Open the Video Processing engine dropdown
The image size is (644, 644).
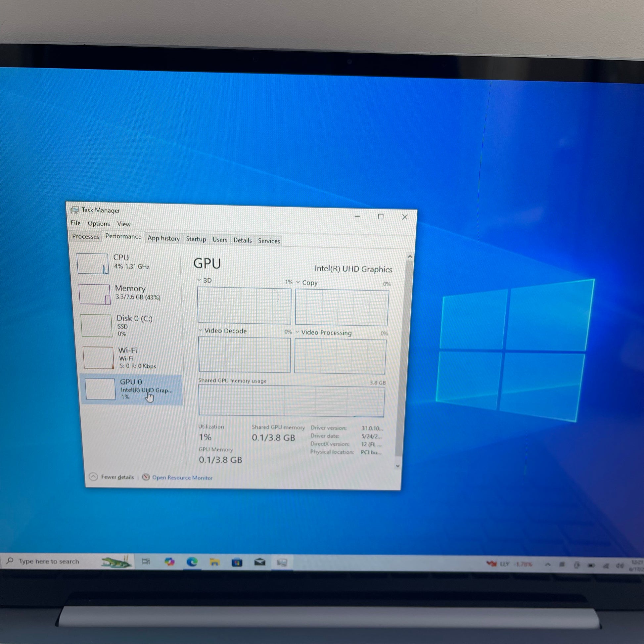[297, 332]
